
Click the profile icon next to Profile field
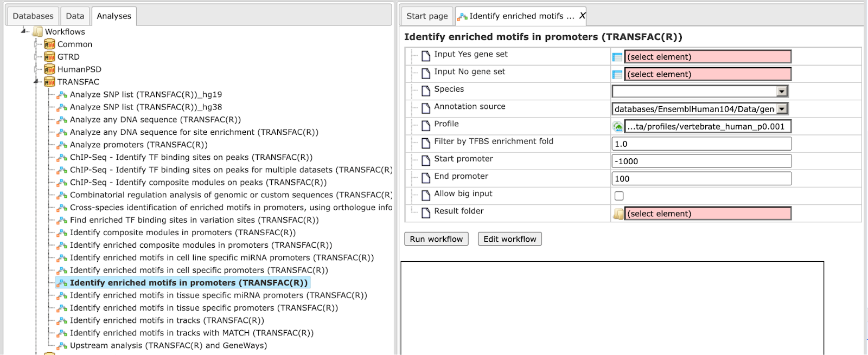[x=617, y=126]
